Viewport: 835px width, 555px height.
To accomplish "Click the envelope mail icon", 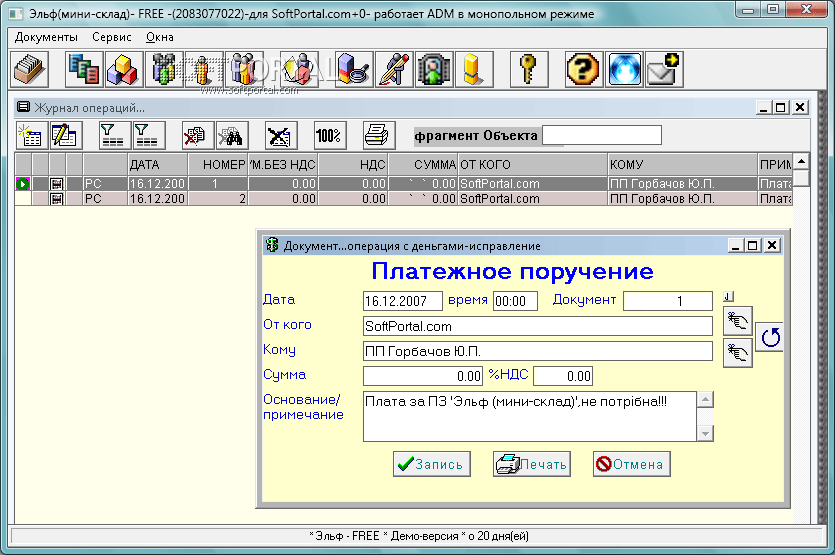I will coord(664,69).
